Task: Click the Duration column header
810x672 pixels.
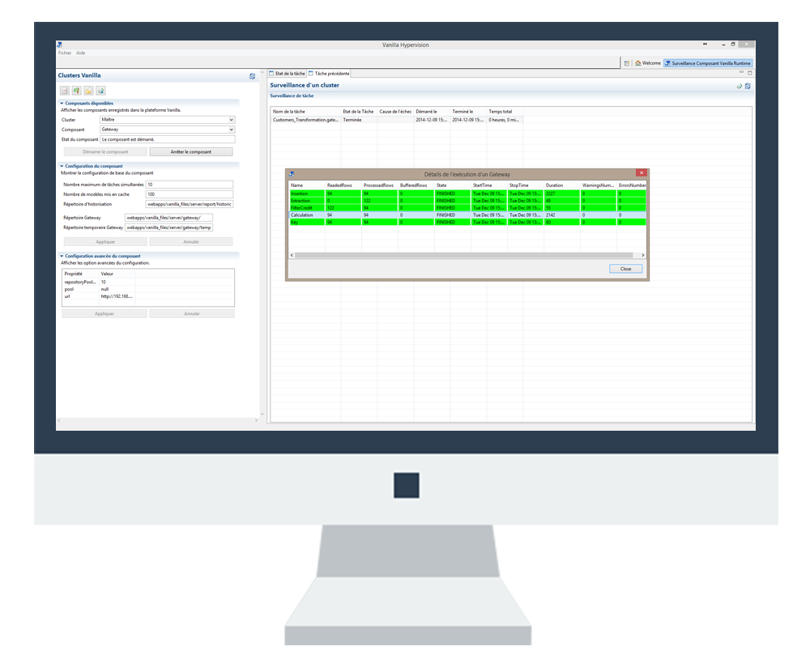Action: 561,185
